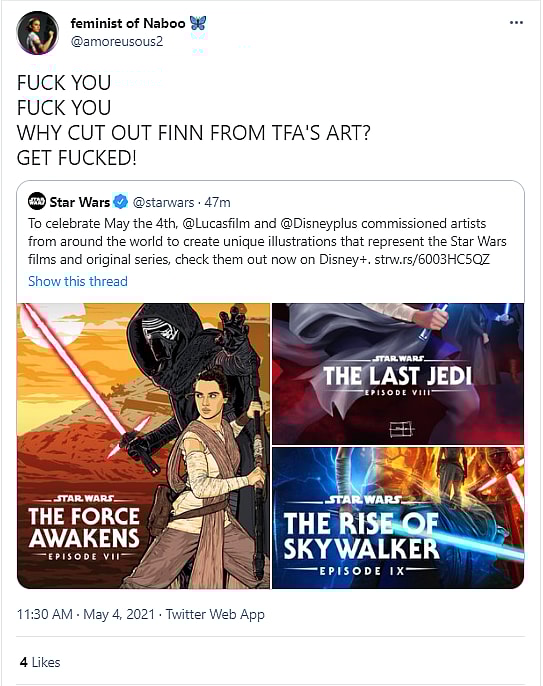Open the strw.rs/6003HC5QZ link
The image size is (543, 686).
pos(432,259)
